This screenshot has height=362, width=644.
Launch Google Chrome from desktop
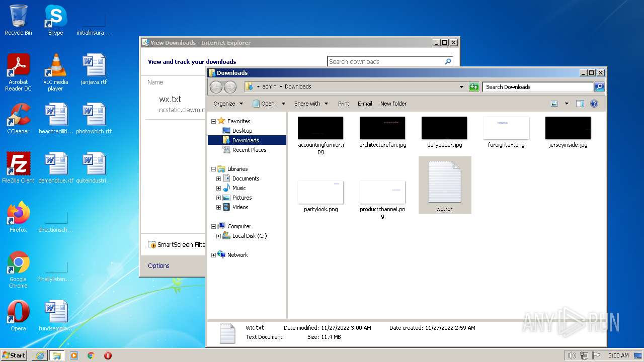(18, 269)
